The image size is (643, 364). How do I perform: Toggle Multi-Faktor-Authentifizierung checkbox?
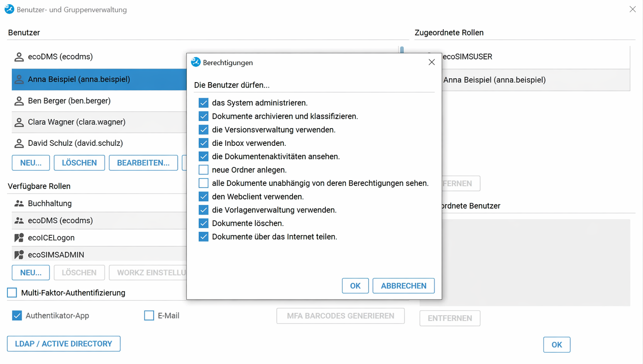coord(12,293)
